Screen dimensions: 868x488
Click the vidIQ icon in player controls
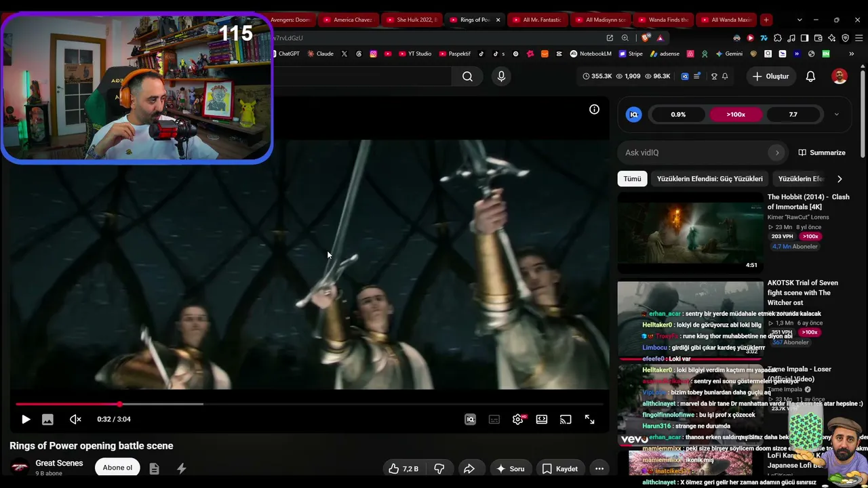pyautogui.click(x=470, y=420)
